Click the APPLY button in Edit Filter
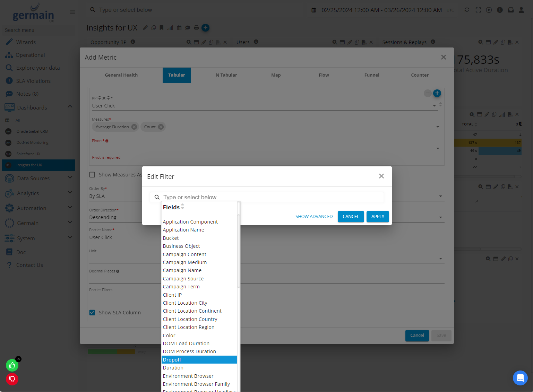 (378, 217)
